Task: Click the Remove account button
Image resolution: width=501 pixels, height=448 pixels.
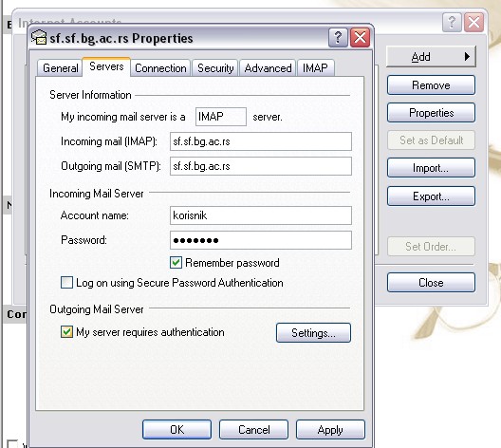Action: (431, 85)
